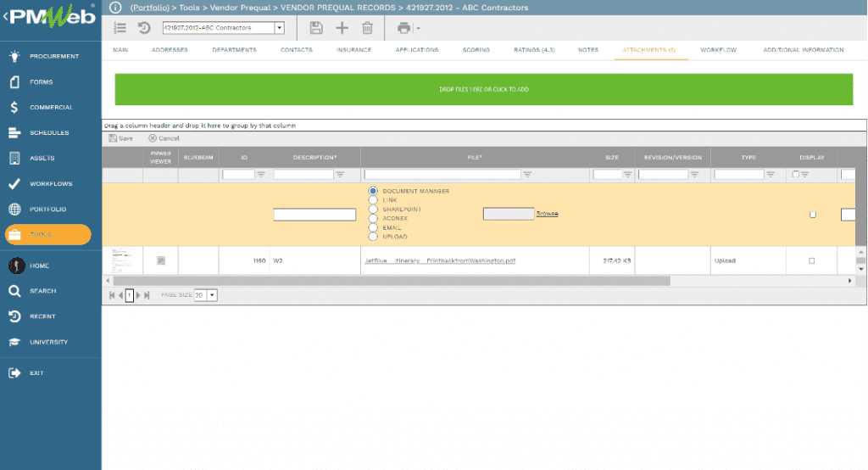Open PMWeb University

tap(50, 343)
